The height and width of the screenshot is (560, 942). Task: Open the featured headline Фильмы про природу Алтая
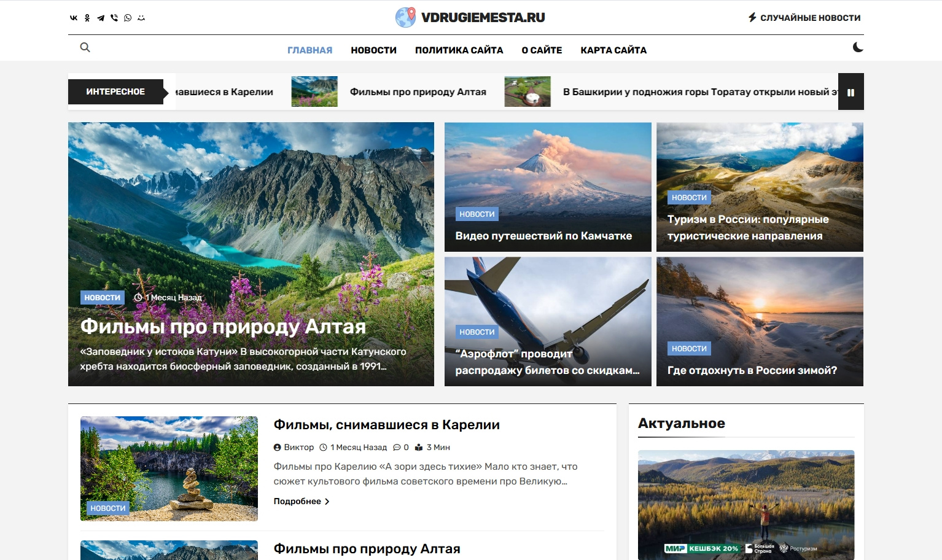coord(223,327)
